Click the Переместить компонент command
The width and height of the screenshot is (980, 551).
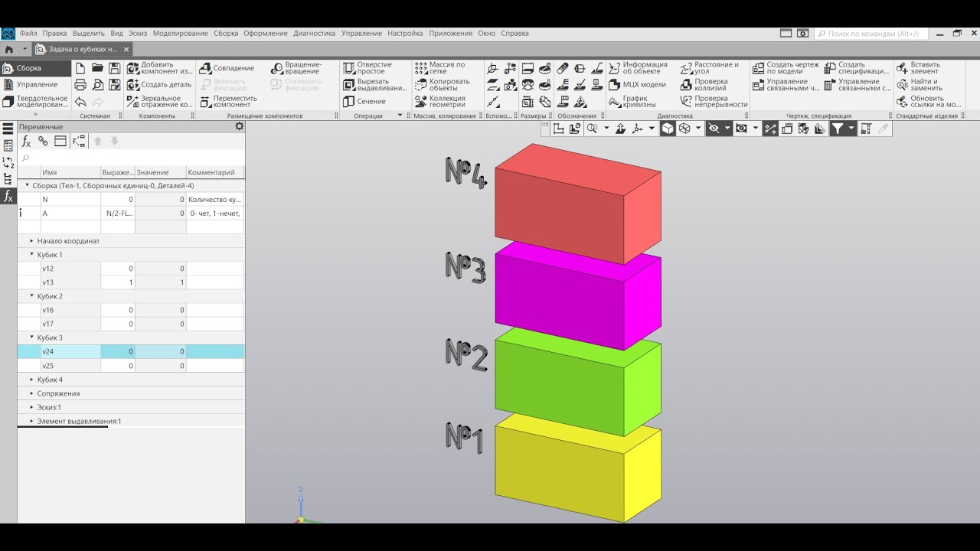coord(228,102)
